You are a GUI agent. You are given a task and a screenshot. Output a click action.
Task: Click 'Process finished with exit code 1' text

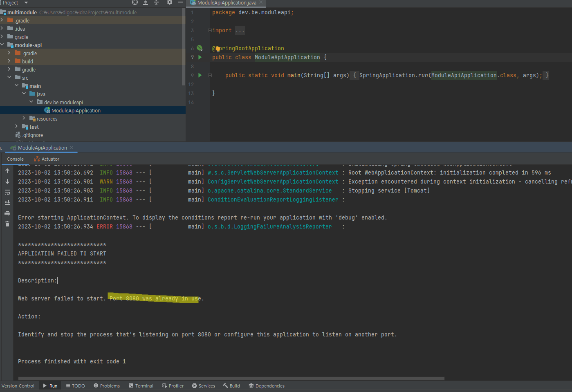pyautogui.click(x=72, y=361)
